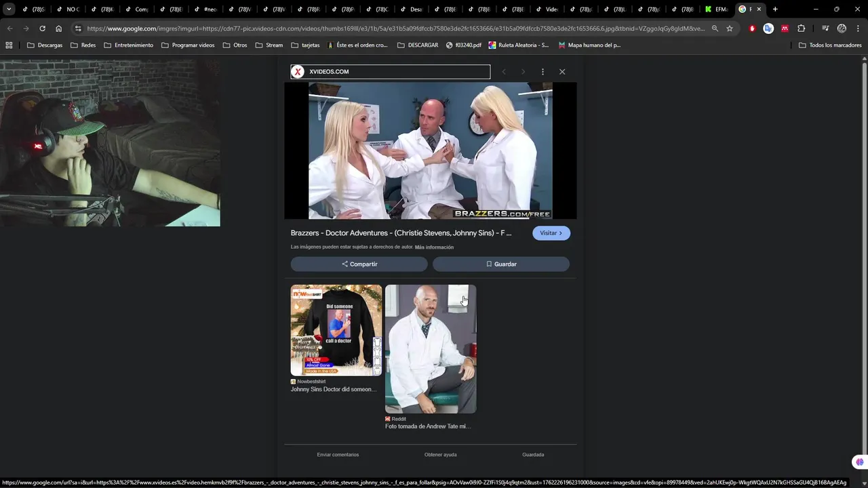Open the 'Brazzers - Doctor Adventures' title link
Image resolution: width=868 pixels, height=488 pixels.
tap(401, 233)
